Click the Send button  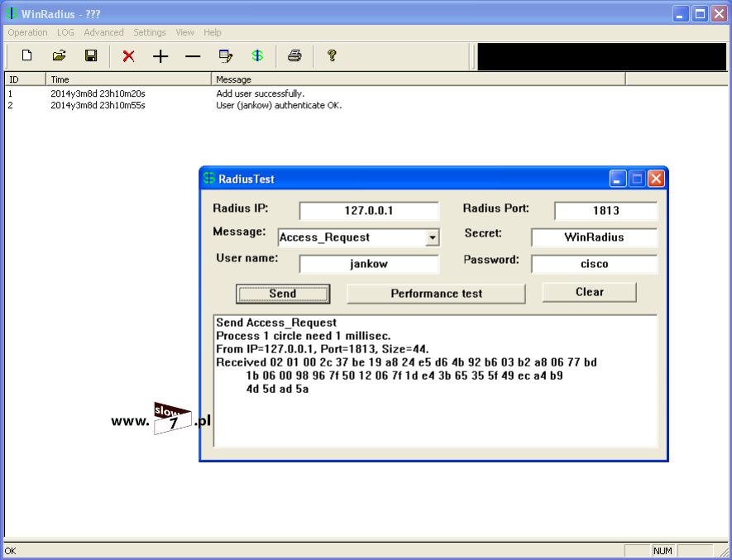(283, 294)
